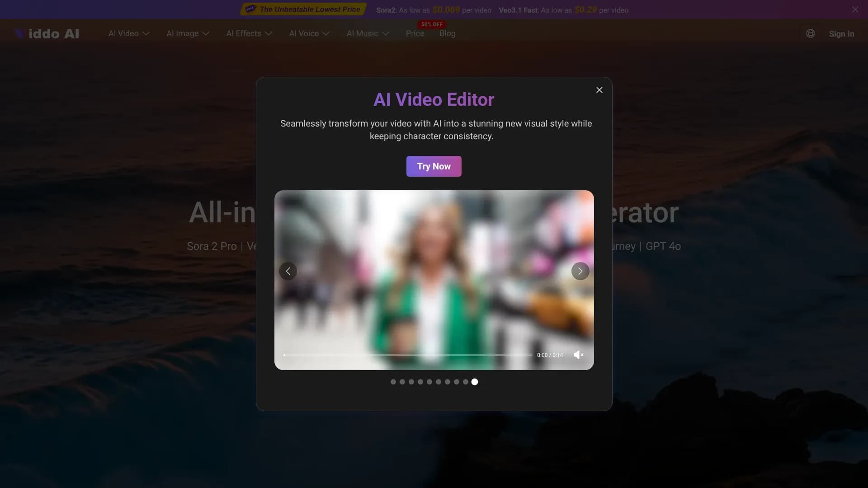Select the ninth carousel dot
Viewport: 868px width, 488px height.
465,382
